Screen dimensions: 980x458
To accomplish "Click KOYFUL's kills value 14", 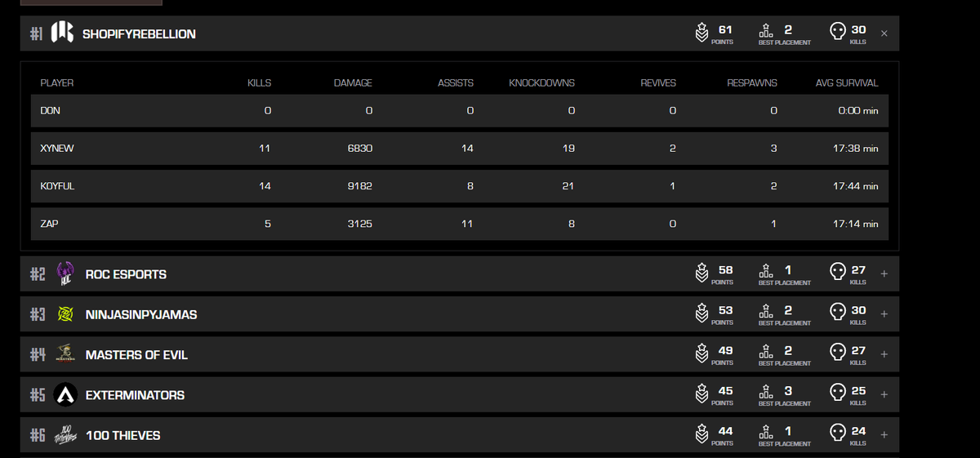I will coord(265,186).
